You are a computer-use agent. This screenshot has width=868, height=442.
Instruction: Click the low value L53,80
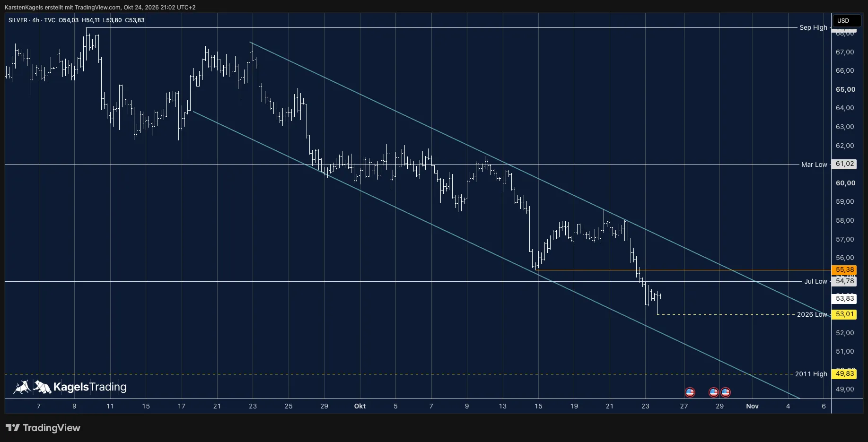[113, 20]
